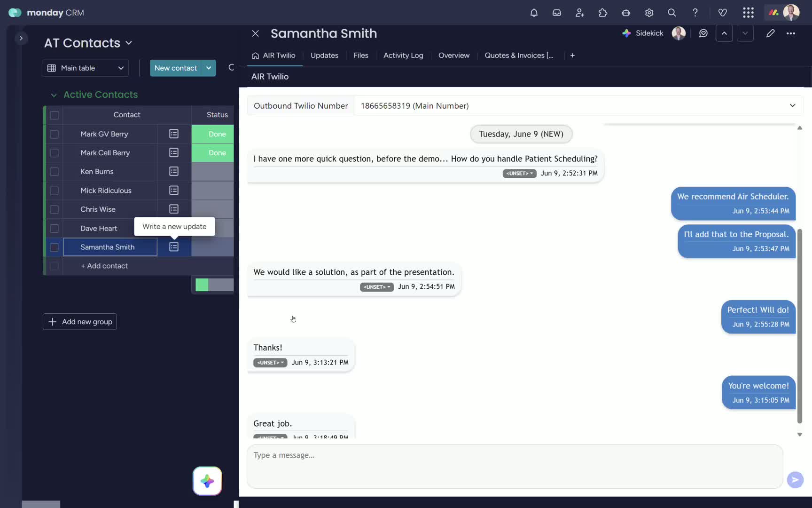Open the apps puzzle-piece icon
The image size is (812, 508).
603,13
